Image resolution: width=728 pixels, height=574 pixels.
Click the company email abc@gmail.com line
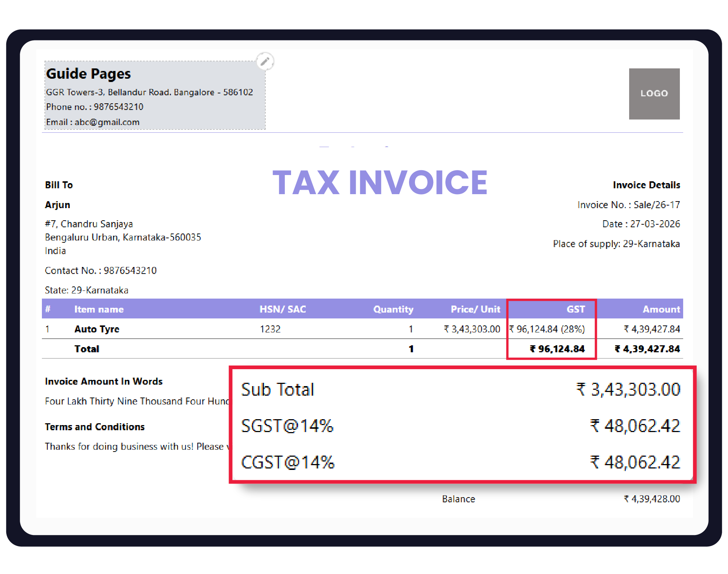(93, 122)
